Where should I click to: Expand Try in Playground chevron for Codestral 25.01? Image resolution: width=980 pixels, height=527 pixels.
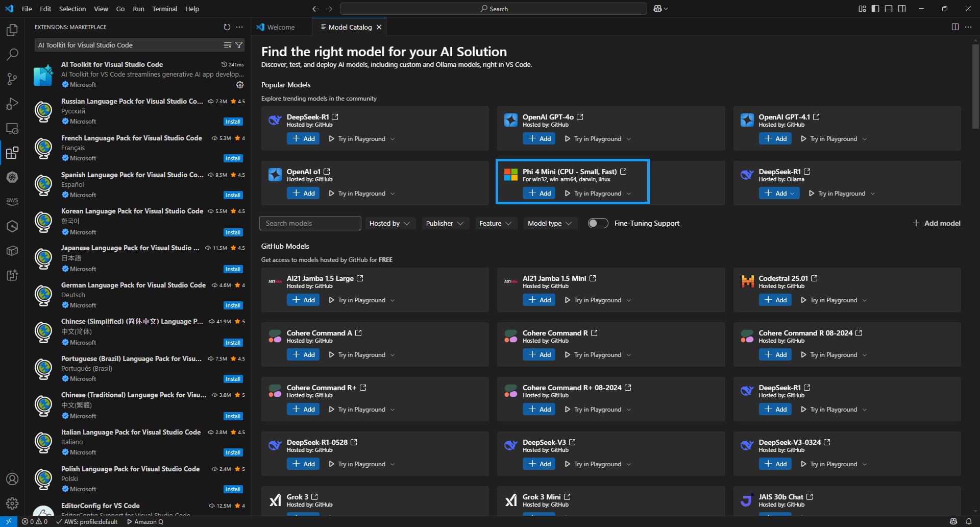coord(865,300)
